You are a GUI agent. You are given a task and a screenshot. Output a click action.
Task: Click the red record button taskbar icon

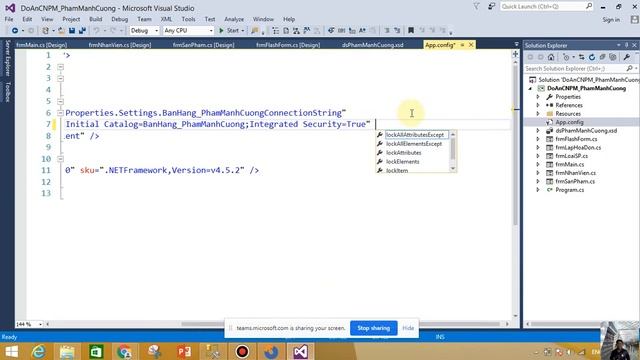click(242, 352)
